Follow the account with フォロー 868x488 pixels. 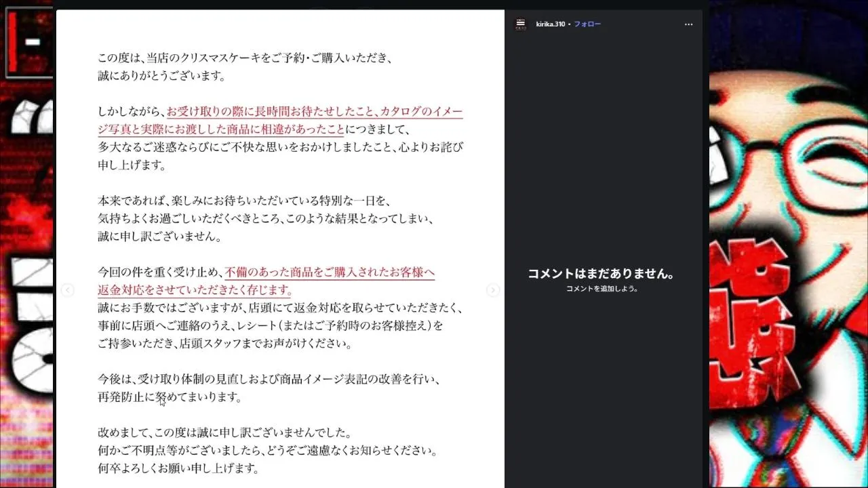pos(587,24)
